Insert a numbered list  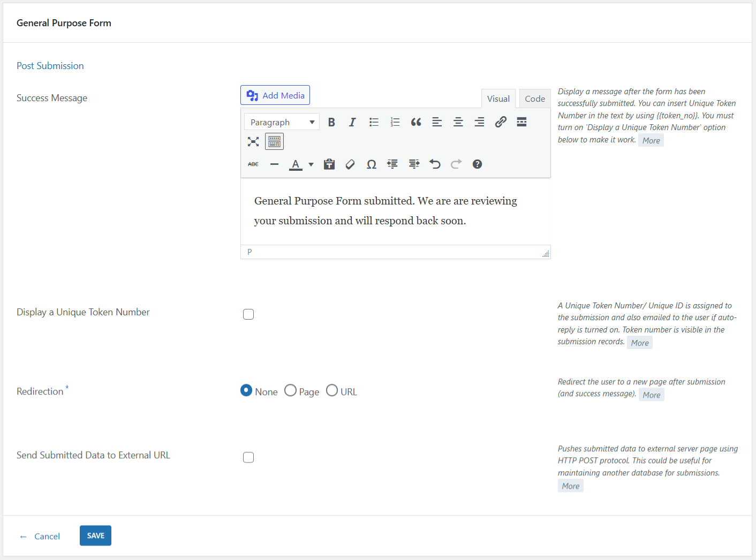pyautogui.click(x=395, y=122)
